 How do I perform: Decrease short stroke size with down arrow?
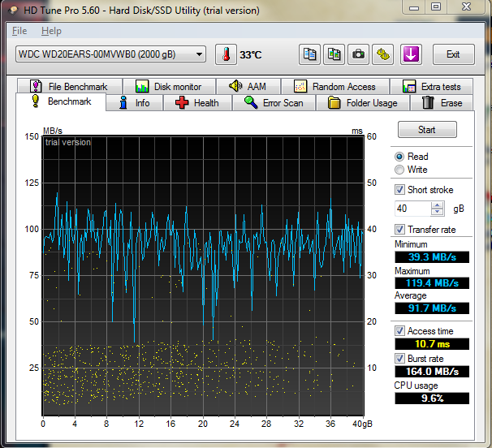point(437,212)
